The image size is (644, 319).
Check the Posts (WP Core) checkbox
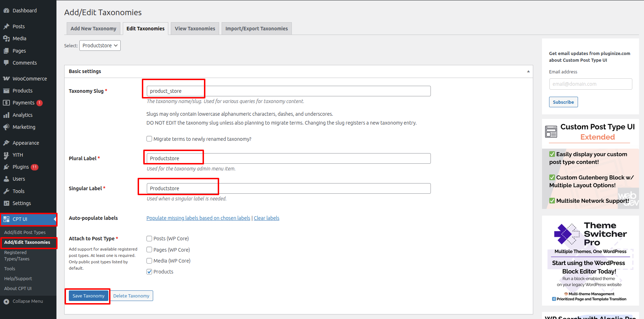point(149,239)
